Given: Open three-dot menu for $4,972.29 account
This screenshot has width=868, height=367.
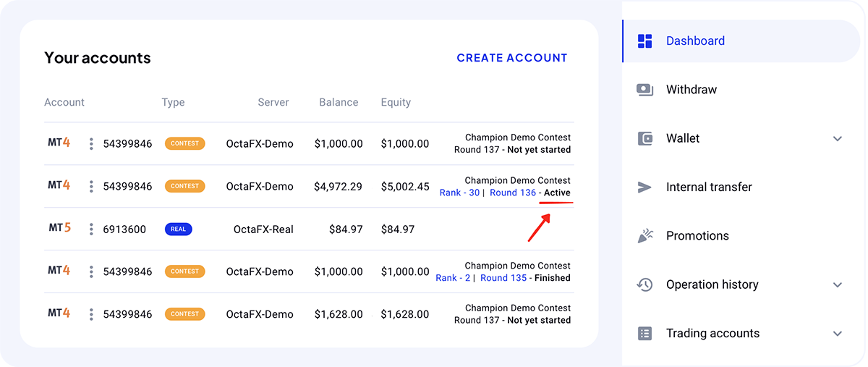Looking at the screenshot, I should (x=91, y=187).
